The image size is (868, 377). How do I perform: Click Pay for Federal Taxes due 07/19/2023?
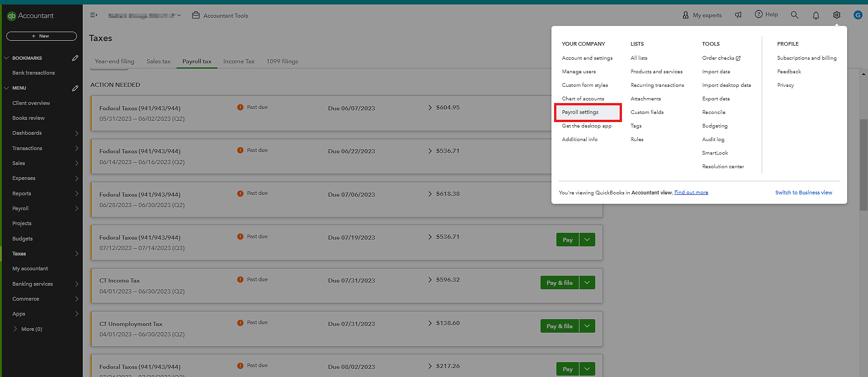tap(568, 240)
